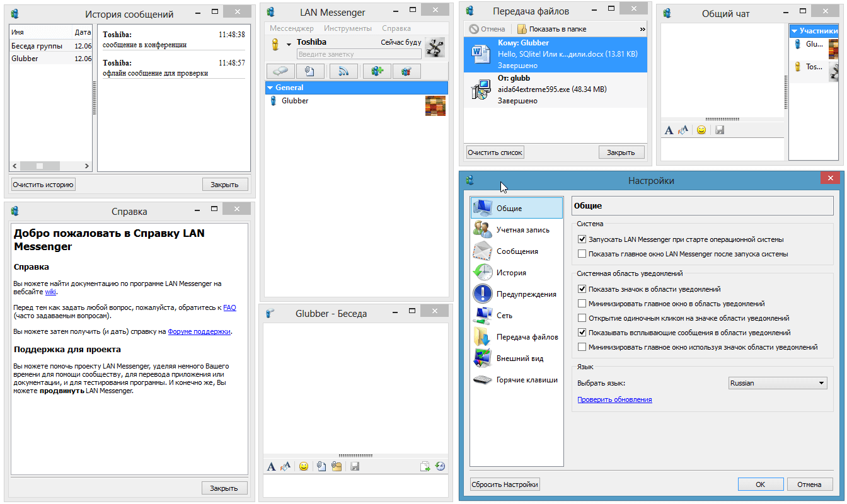Select Учетная запись settings category
This screenshot has height=504, width=847.
pyautogui.click(x=517, y=229)
